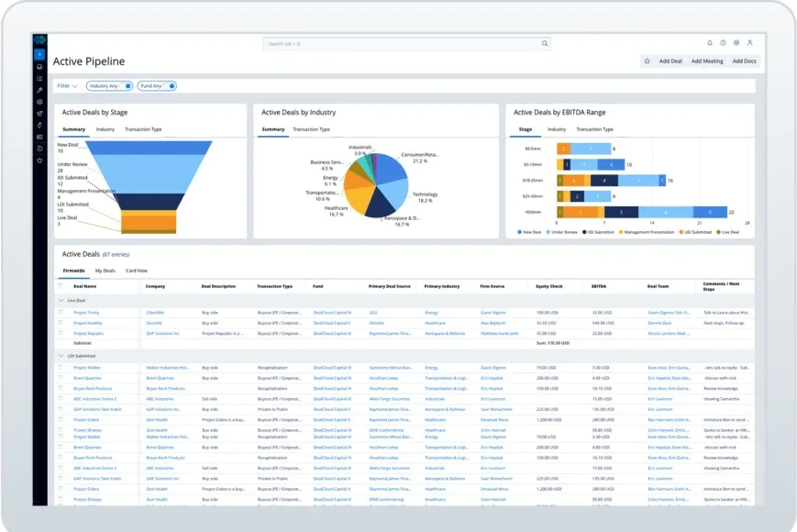Screen dimensions: 797x532
Task: Sort by the Deal Name column header
Action: coord(85,286)
